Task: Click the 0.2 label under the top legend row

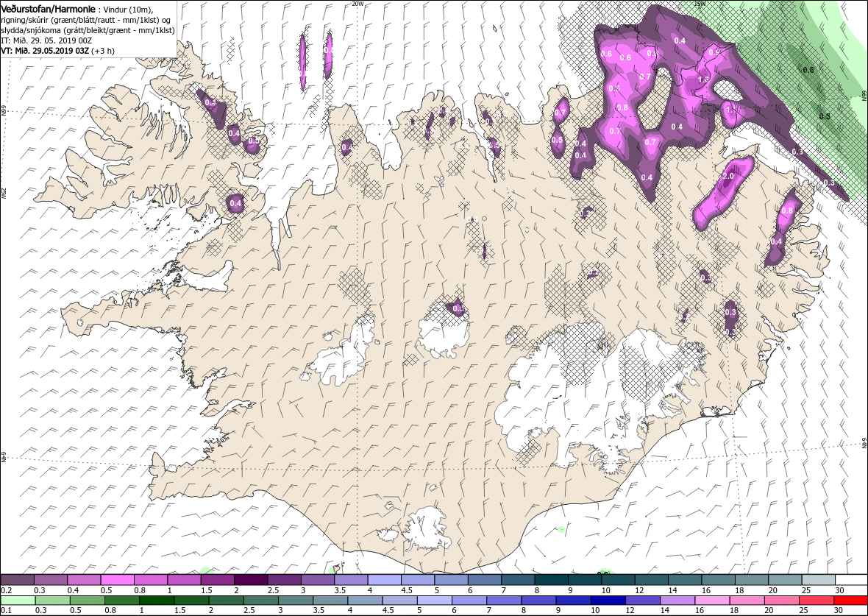Action: tap(6, 590)
